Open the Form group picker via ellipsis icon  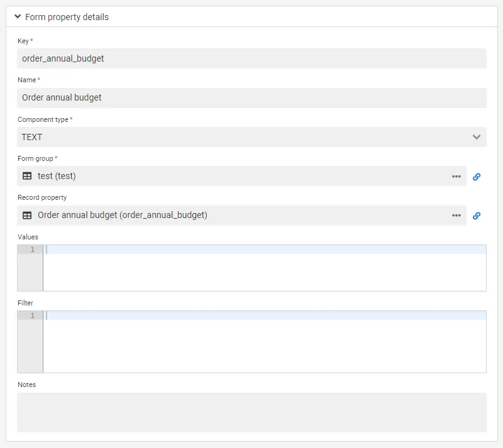[x=456, y=177]
